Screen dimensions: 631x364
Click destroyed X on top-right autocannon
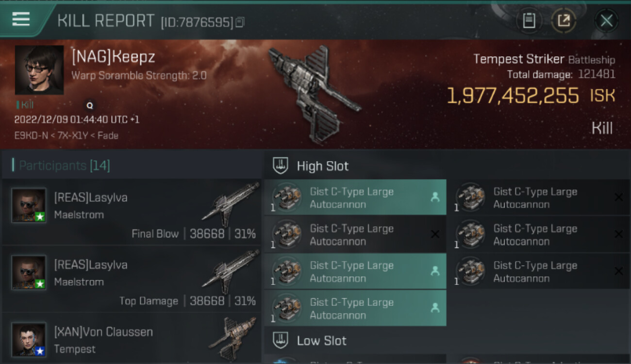click(x=618, y=197)
